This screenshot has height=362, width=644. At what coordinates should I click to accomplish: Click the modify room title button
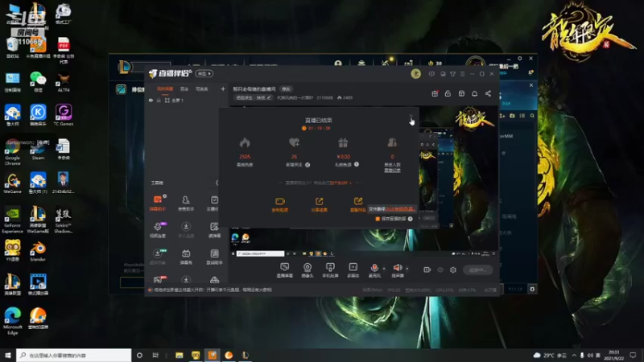[286, 88]
